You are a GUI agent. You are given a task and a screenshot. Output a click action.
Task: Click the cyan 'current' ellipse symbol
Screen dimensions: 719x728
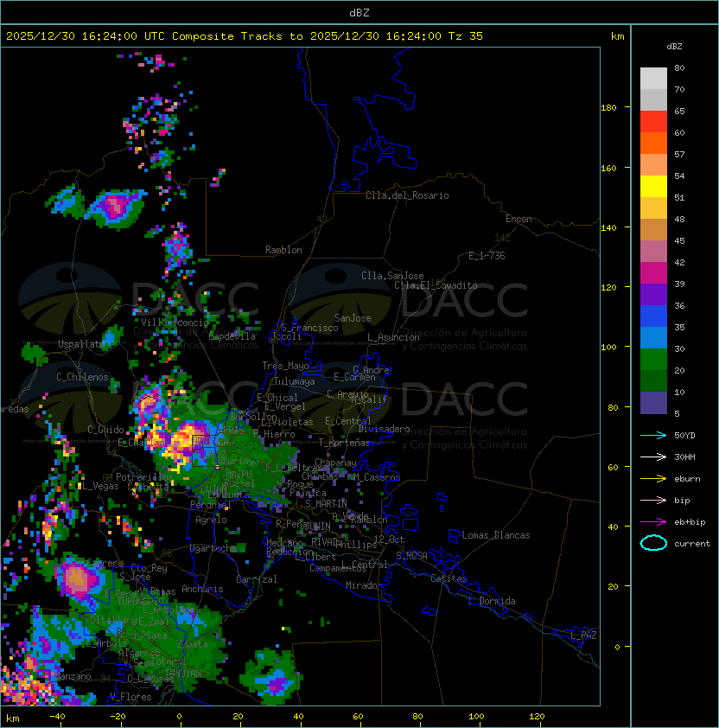click(x=653, y=543)
